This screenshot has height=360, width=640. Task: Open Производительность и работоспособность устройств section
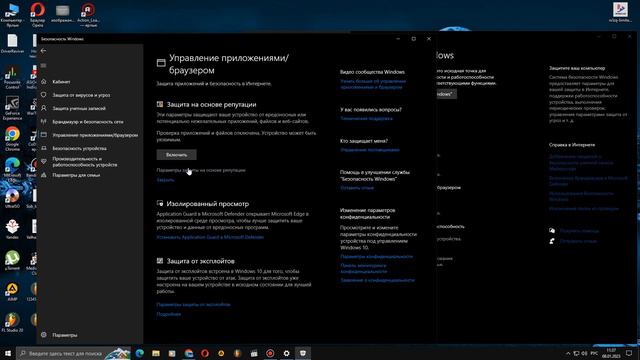84,162
